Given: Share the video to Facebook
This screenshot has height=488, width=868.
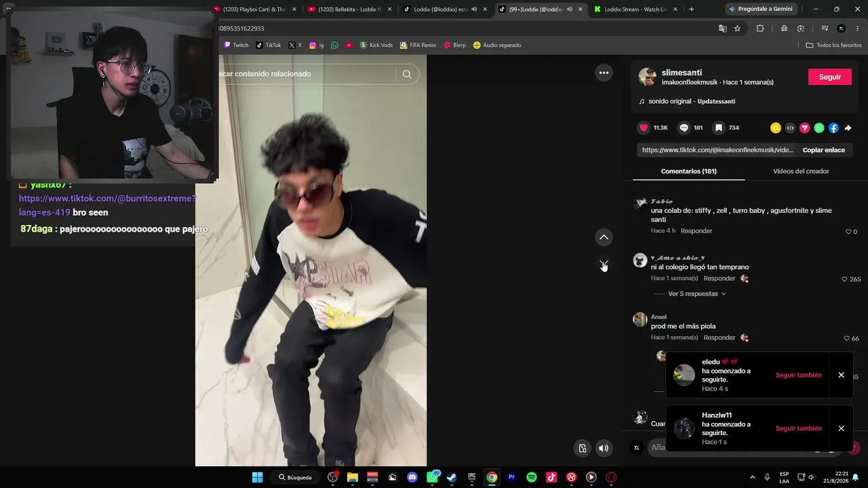Looking at the screenshot, I should coord(833,128).
